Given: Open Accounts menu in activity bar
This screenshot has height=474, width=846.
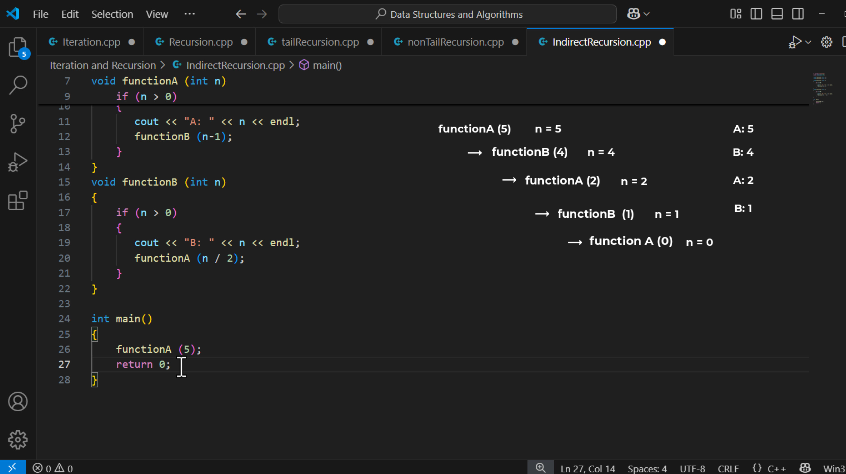Looking at the screenshot, I should 18,402.
